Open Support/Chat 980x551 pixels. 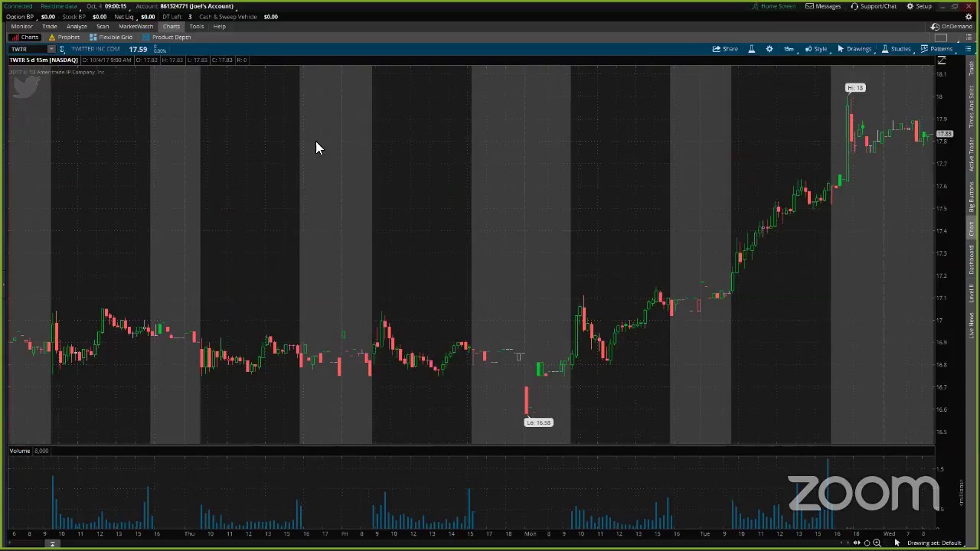click(874, 6)
